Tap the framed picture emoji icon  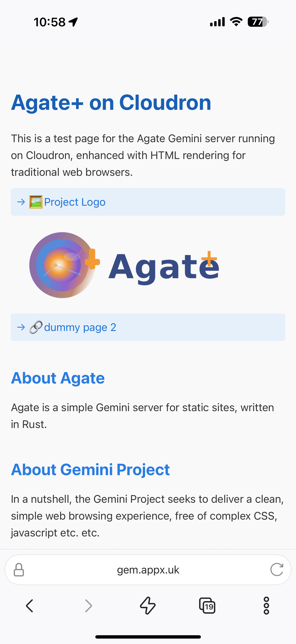coord(36,202)
